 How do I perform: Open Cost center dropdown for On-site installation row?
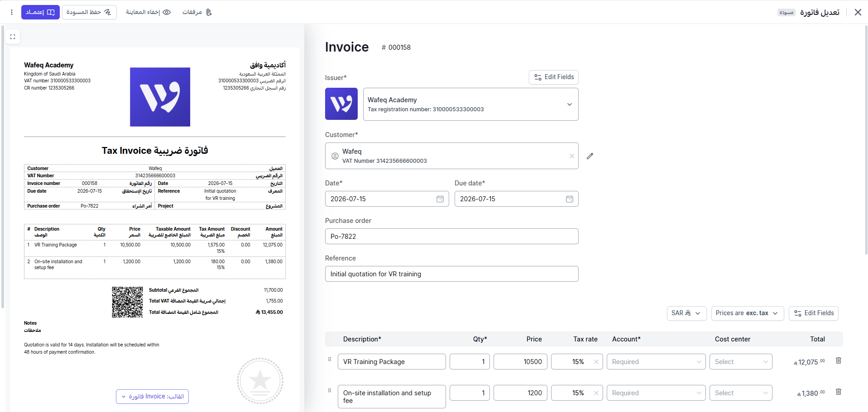tap(741, 393)
